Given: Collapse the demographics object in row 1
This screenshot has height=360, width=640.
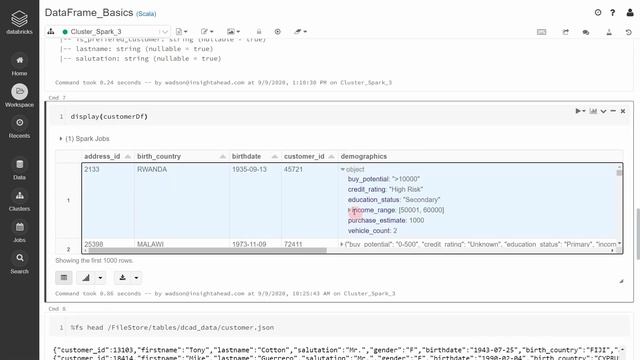Looking at the screenshot, I should 343,169.
